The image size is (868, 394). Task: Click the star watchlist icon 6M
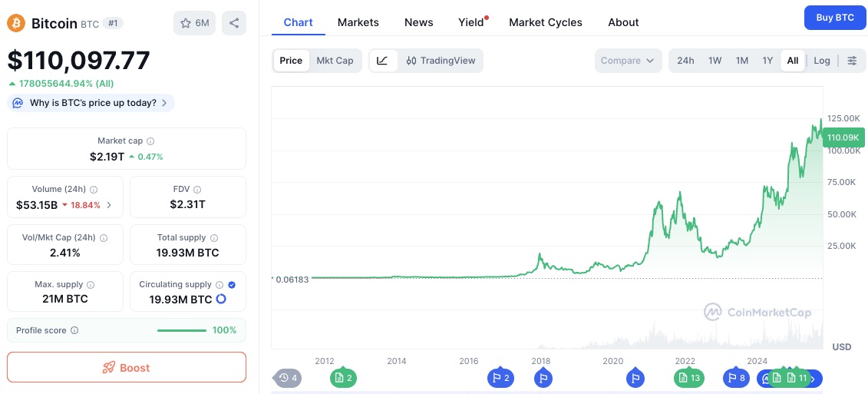pyautogui.click(x=194, y=23)
